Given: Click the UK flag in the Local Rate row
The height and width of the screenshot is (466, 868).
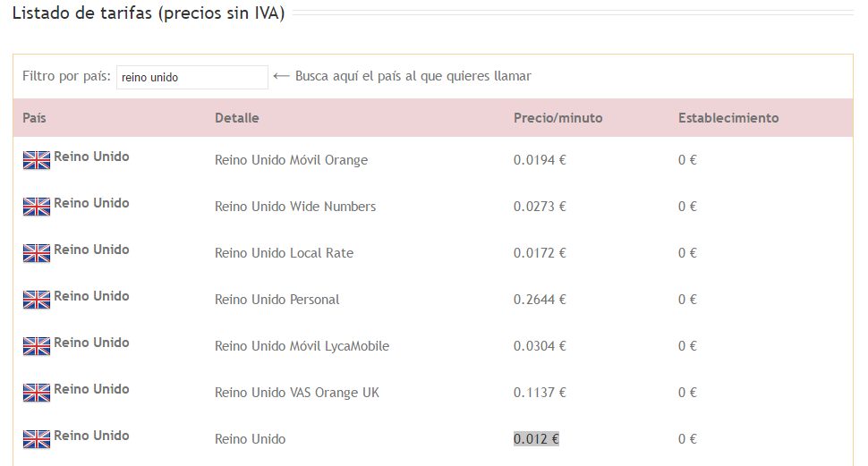Looking at the screenshot, I should [x=37, y=253].
